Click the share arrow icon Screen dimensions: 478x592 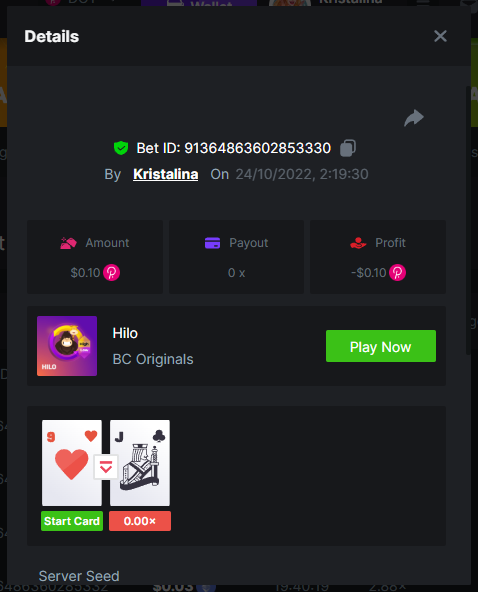tap(414, 118)
